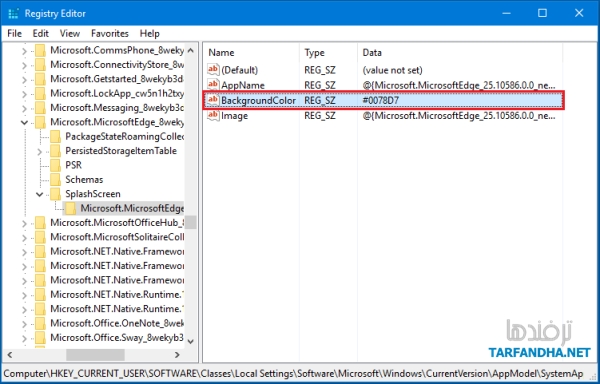Expand the Microsoft.MicrosoftSolitaireColl key
Screen dimensions: 600x384
[24, 238]
